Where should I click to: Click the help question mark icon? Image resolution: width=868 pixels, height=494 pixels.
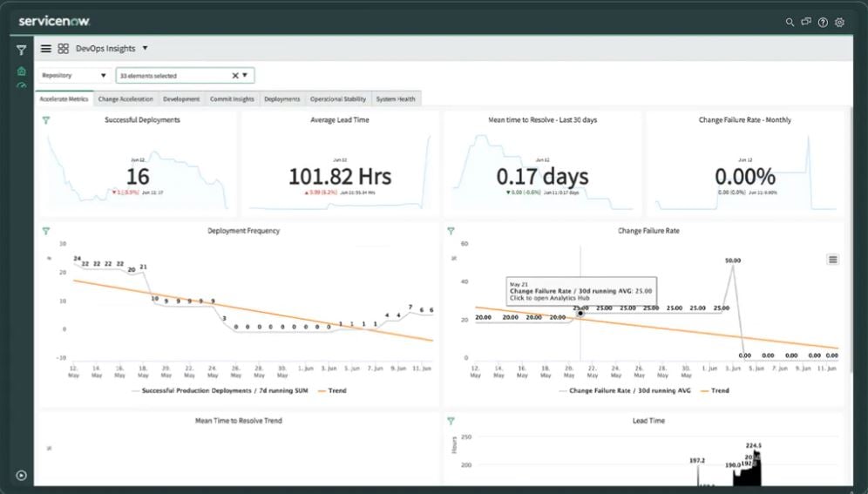click(823, 22)
